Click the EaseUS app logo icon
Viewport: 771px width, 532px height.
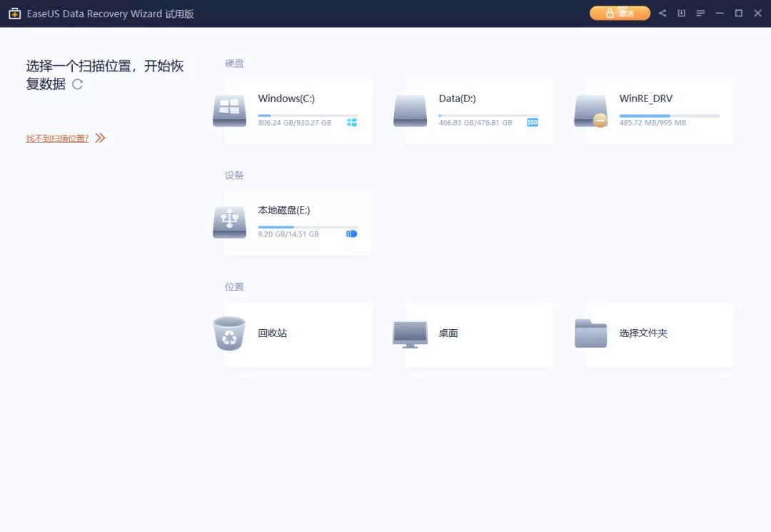15,14
